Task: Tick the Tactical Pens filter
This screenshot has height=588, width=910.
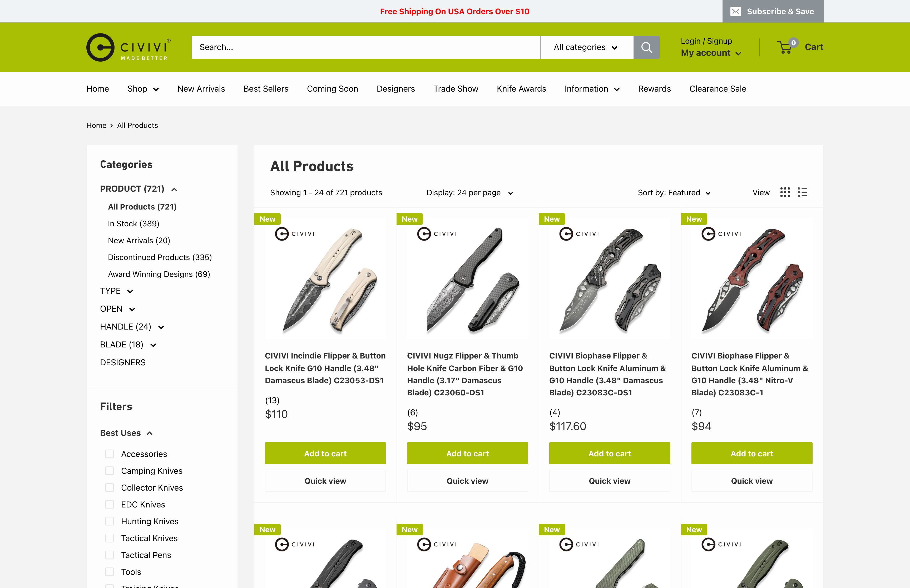Action: 110,555
